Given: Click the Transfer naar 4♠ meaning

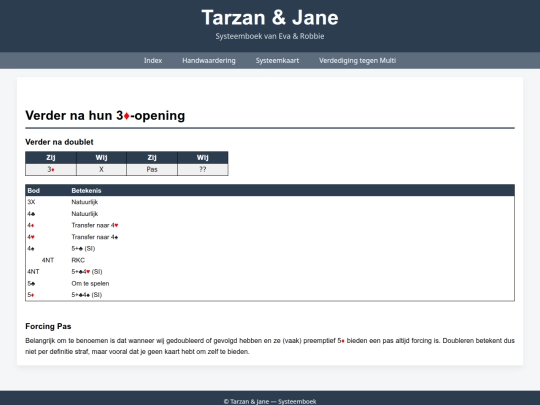Looking at the screenshot, I should click(95, 237).
